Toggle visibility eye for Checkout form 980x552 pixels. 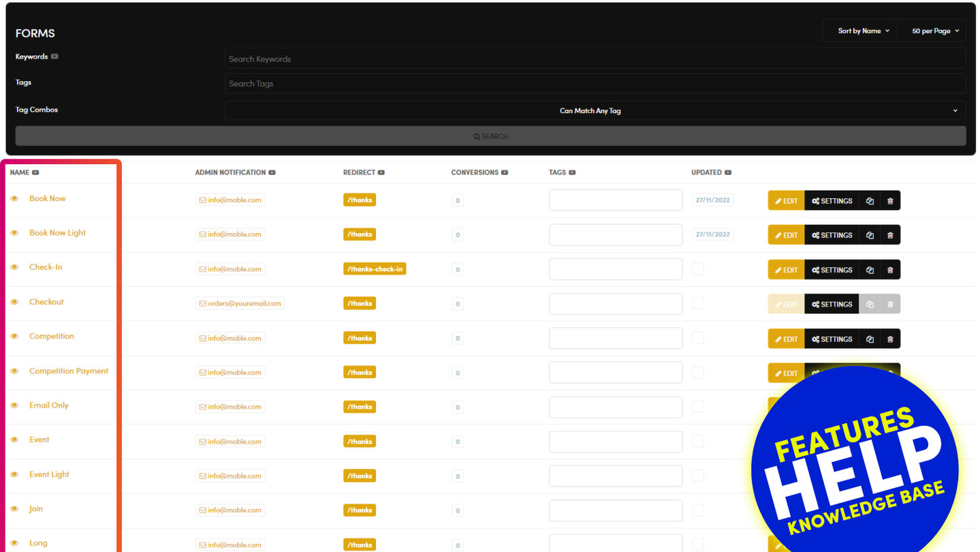(x=14, y=302)
